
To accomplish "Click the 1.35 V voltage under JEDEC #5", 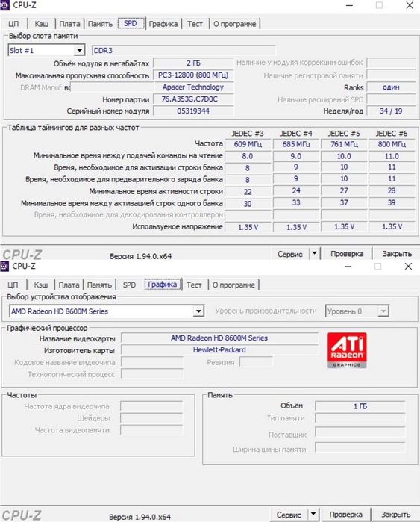I will (344, 227).
